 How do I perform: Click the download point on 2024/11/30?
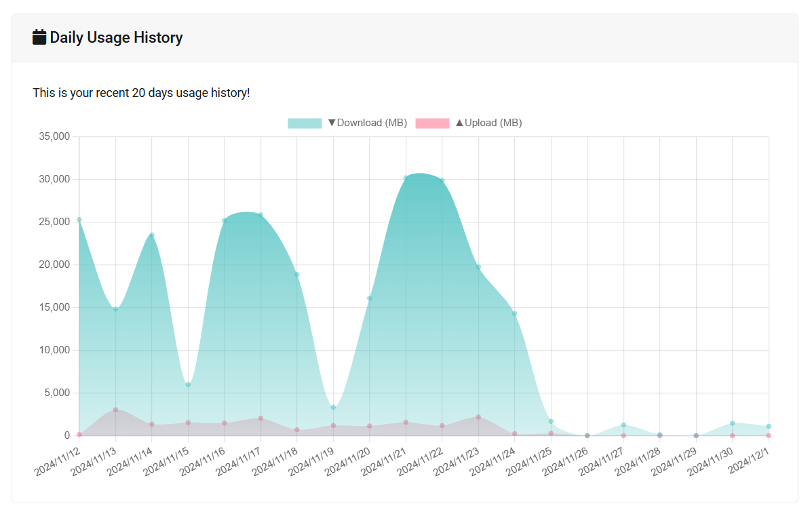(x=733, y=423)
